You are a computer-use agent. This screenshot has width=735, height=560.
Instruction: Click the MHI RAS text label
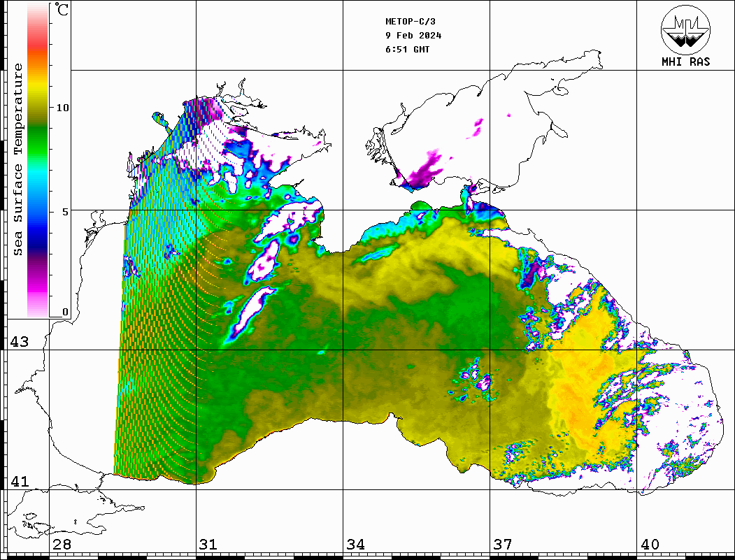click(686, 62)
